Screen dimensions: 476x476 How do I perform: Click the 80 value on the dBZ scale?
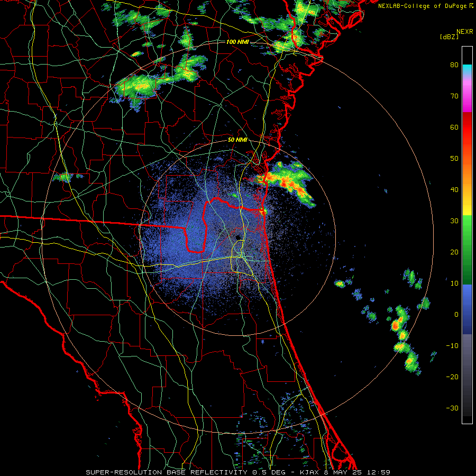coord(454,65)
